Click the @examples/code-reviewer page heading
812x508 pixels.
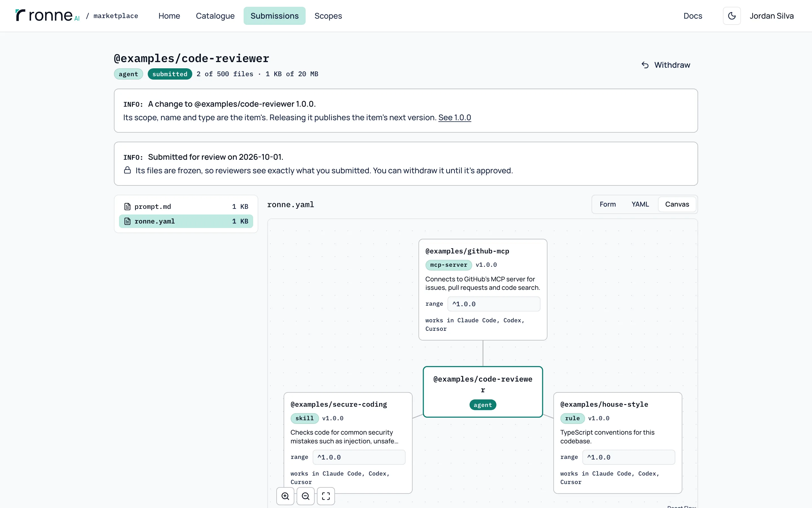point(191,58)
